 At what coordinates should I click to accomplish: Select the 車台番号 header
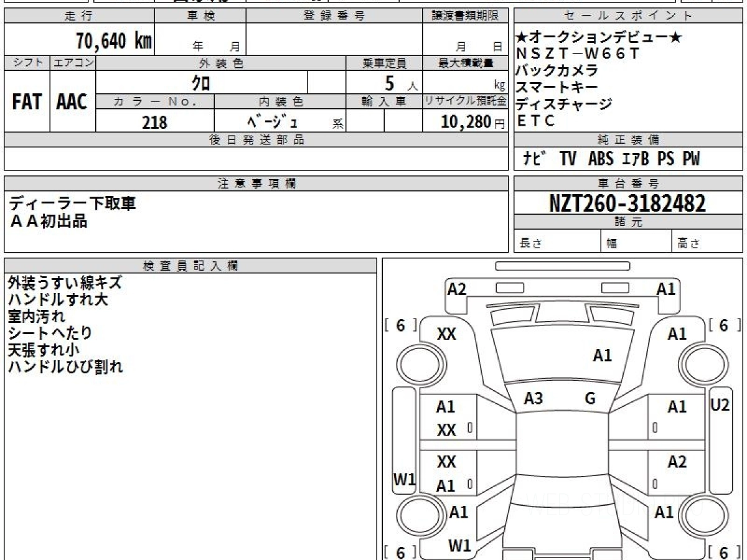[x=627, y=183]
